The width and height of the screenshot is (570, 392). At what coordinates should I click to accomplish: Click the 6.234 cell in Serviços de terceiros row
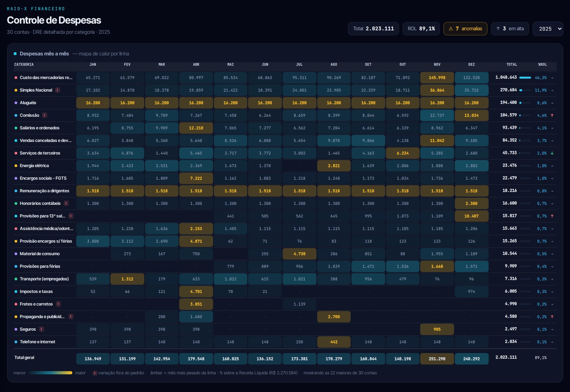point(403,153)
